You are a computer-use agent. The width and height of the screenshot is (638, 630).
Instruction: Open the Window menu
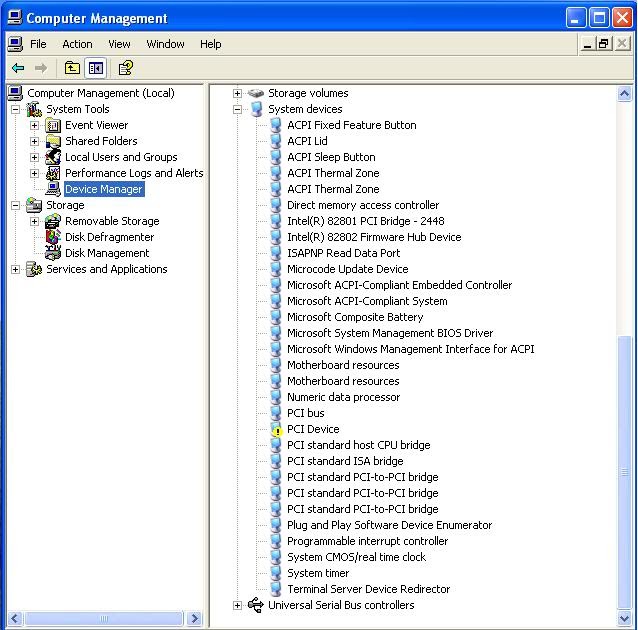point(165,44)
